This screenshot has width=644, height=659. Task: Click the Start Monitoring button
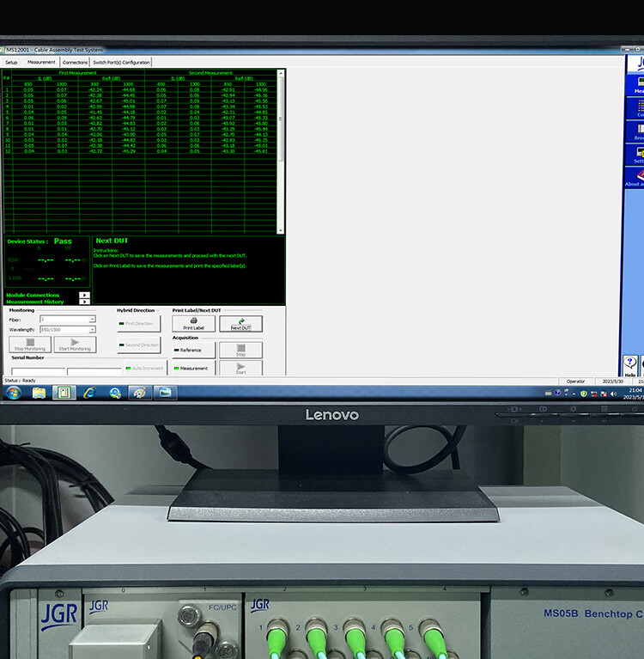tap(73, 345)
